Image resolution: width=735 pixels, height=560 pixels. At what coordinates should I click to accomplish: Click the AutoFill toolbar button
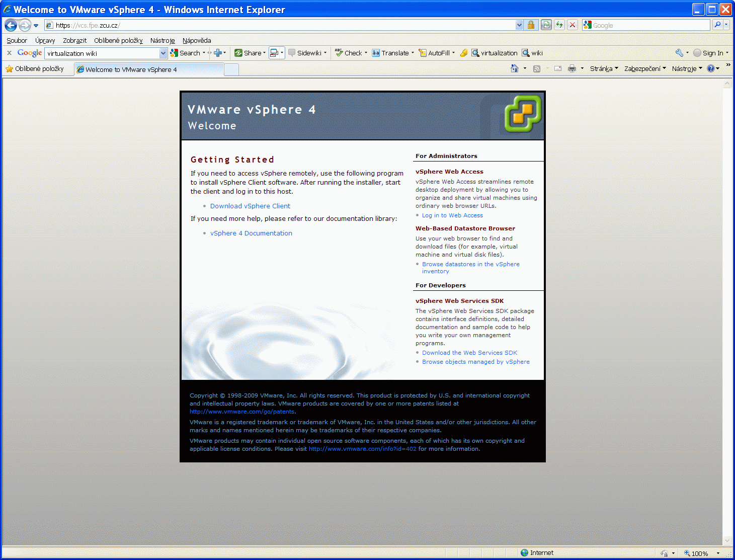(x=437, y=53)
